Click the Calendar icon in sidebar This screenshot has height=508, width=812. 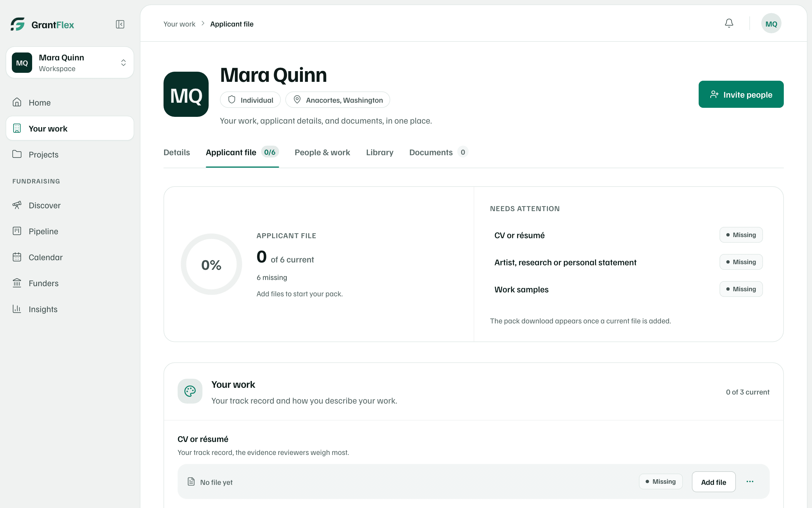click(x=17, y=257)
